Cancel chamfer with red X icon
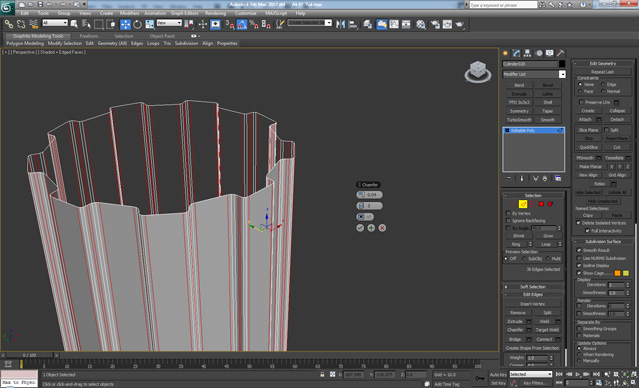The image size is (639, 388). 382,228
